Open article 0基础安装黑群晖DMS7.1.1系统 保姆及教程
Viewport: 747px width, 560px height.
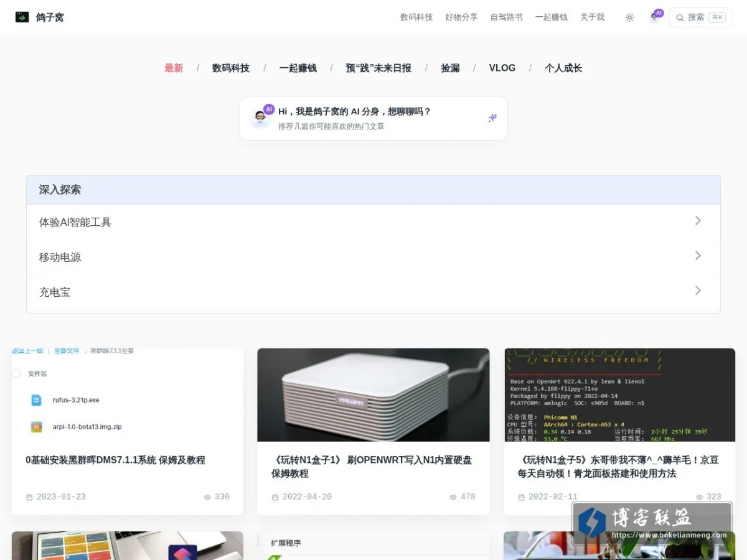[x=116, y=460]
